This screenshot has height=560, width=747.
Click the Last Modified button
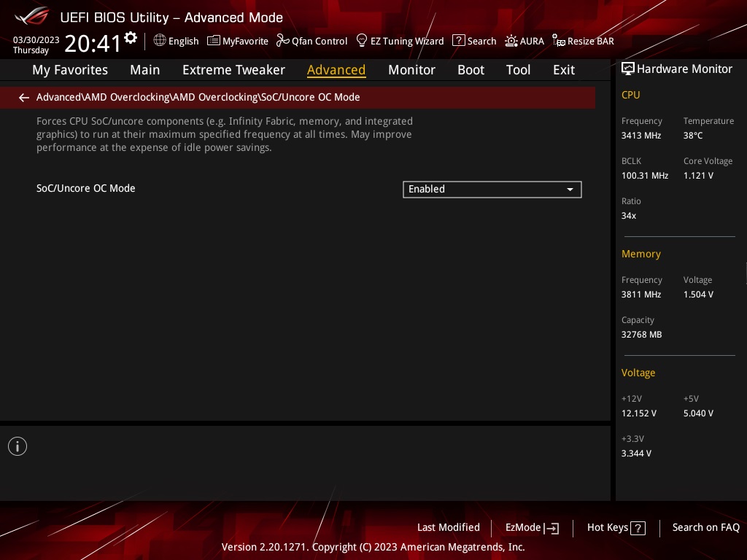pos(449,528)
